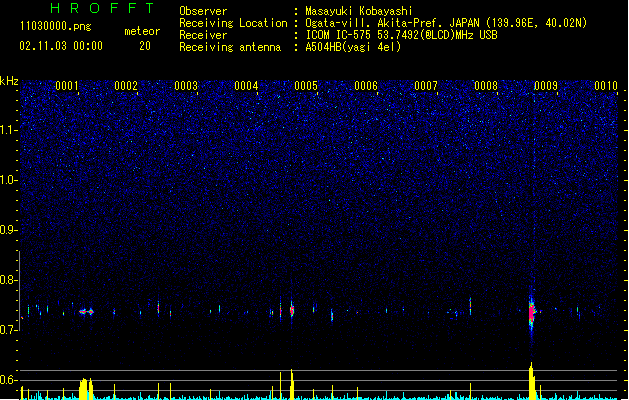The width and height of the screenshot is (629, 400).
Task: Click the bright echo just before 0005
Action: pyautogui.click(x=292, y=310)
